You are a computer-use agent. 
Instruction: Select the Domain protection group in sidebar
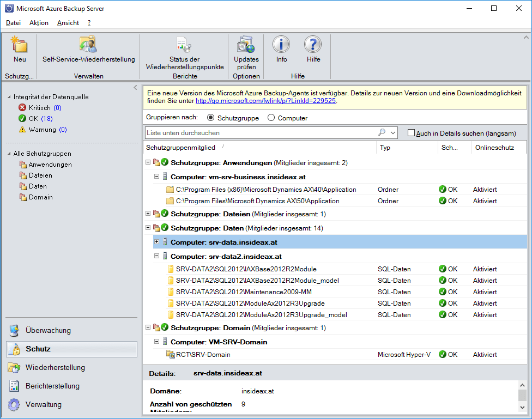point(40,197)
